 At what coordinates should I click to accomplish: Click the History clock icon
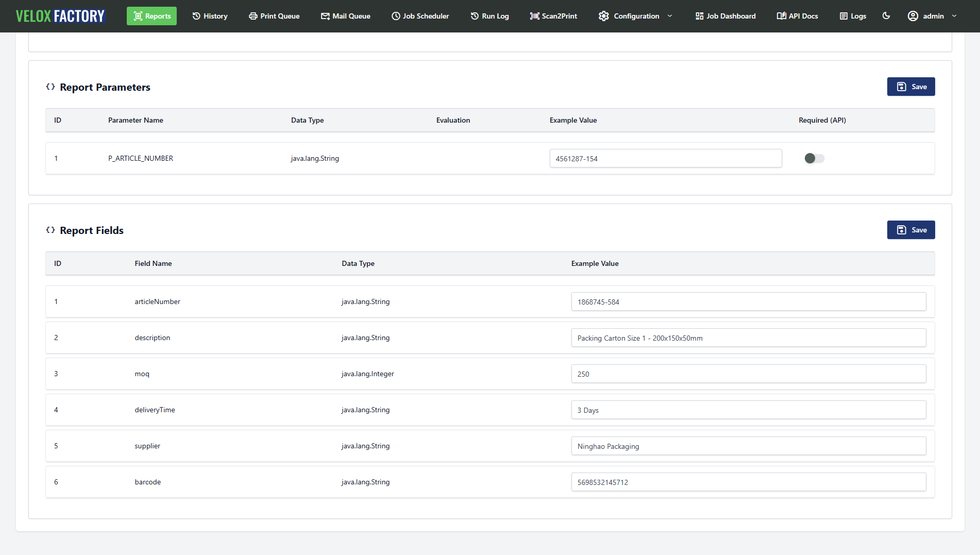click(x=196, y=16)
